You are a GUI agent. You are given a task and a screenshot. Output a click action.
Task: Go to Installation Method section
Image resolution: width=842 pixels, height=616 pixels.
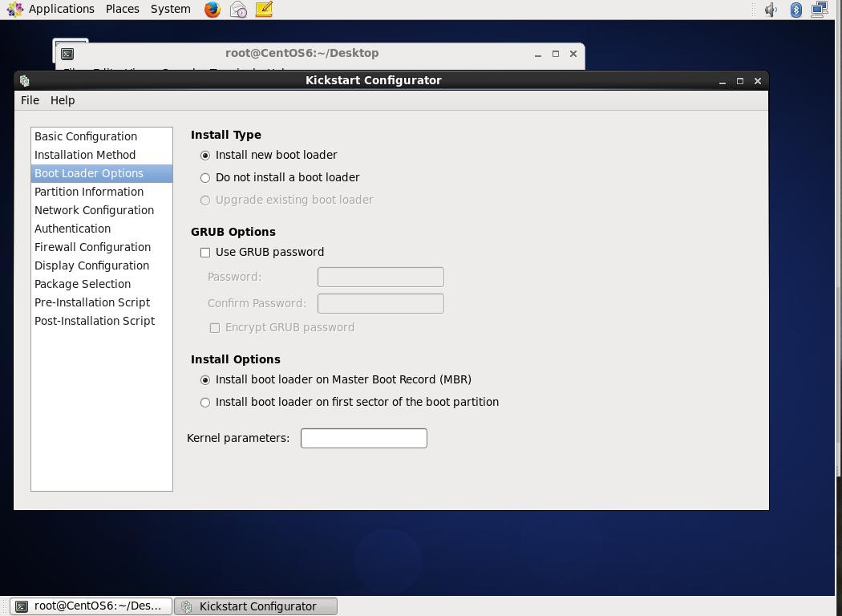(102, 155)
